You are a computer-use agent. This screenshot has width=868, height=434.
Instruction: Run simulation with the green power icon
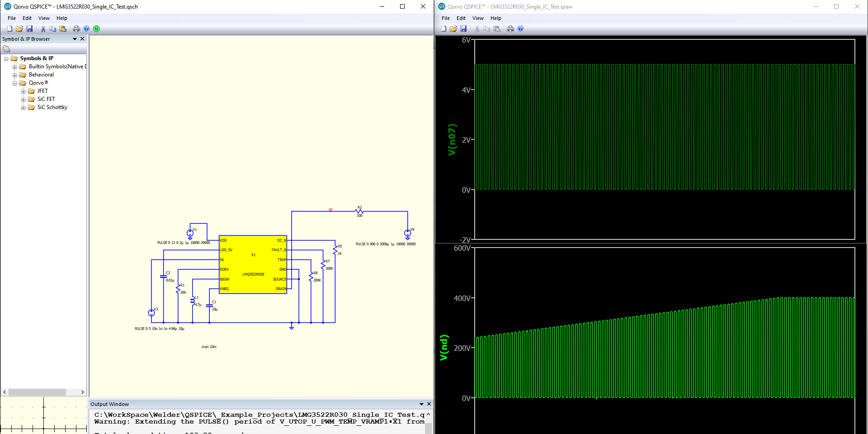pyautogui.click(x=96, y=29)
